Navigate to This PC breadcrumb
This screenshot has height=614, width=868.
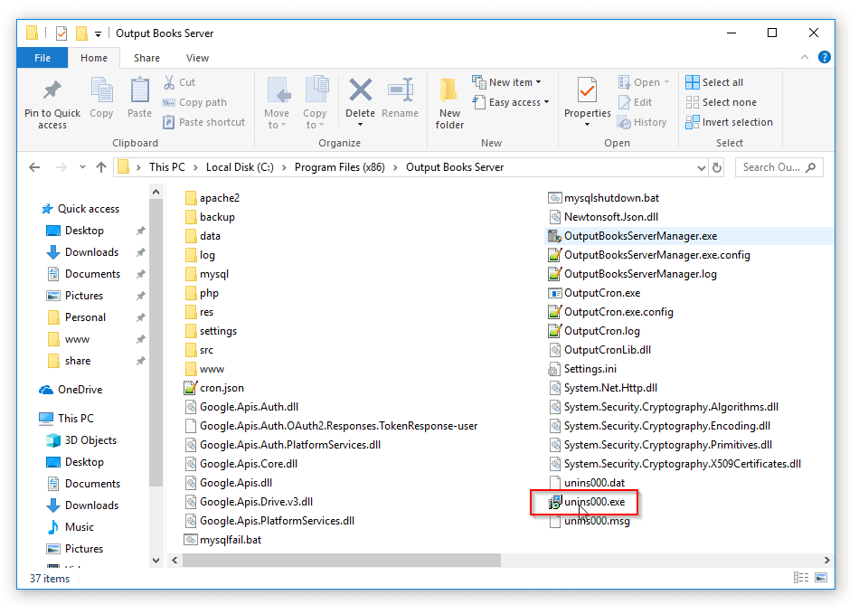[x=167, y=167]
